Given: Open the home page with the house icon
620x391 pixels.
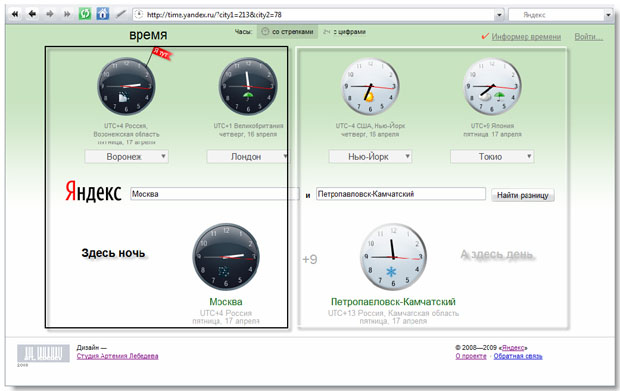Looking at the screenshot, I should pyautogui.click(x=102, y=14).
